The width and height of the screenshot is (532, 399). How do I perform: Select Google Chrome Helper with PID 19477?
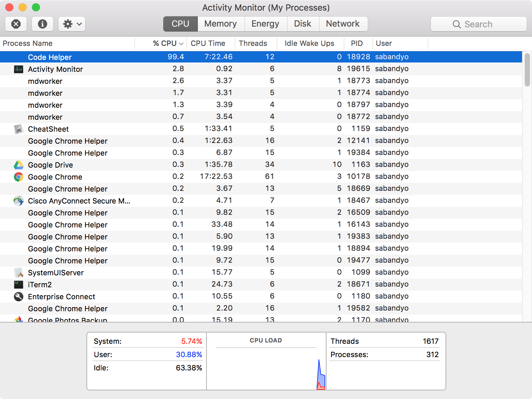261,260
